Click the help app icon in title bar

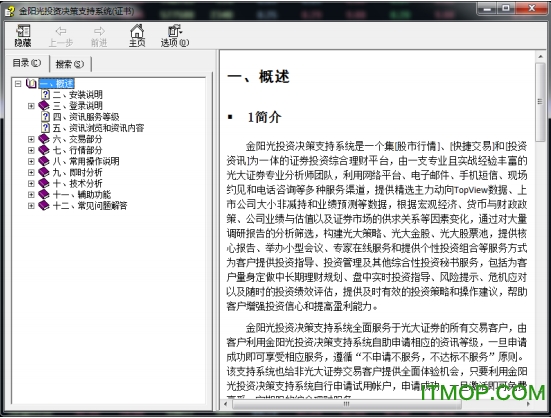pos(10,11)
